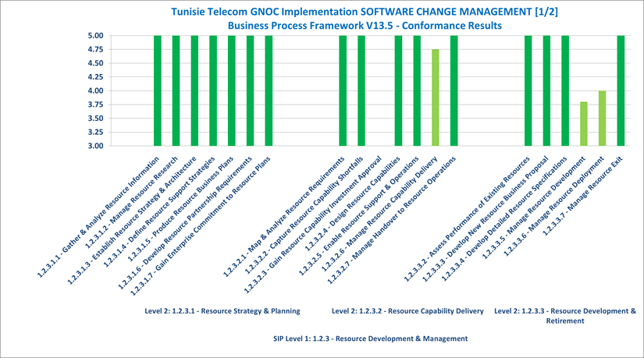644x358 pixels.
Task: Select label '1.2.3.3.3 - Develop New Resource Business Proposal'
Action: point(486,219)
